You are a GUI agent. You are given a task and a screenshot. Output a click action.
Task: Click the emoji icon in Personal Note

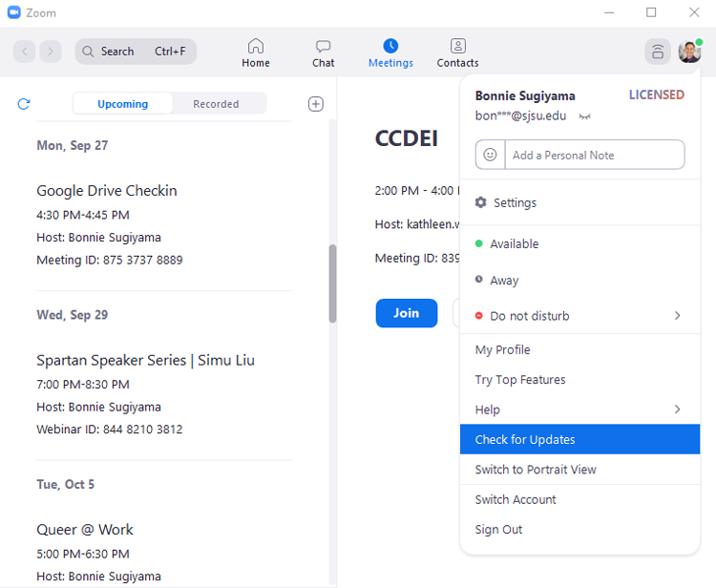490,155
